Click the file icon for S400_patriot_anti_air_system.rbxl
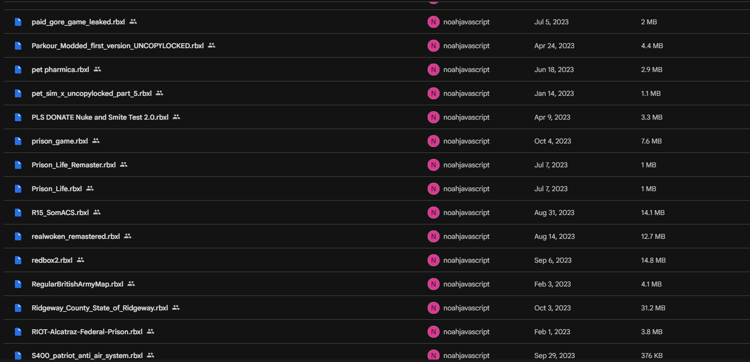Viewport: 750px width, 362px height. pos(18,355)
